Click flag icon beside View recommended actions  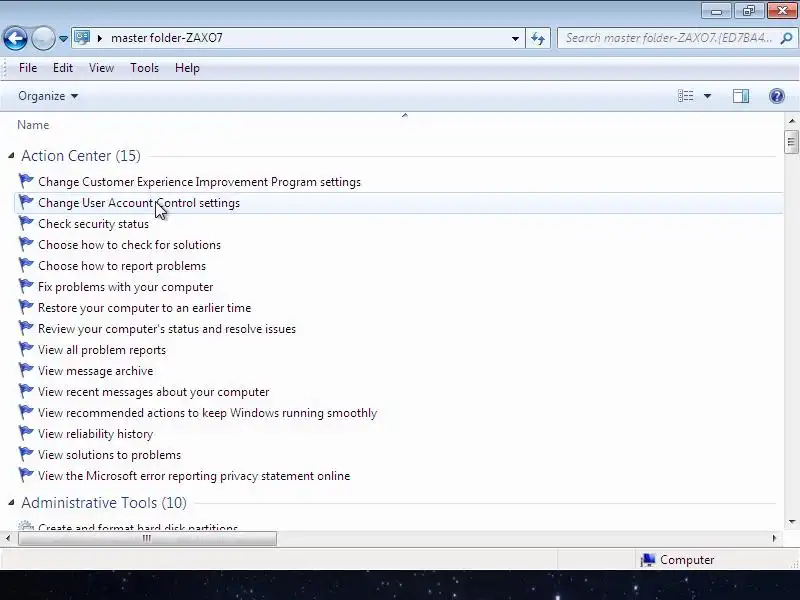(26, 412)
